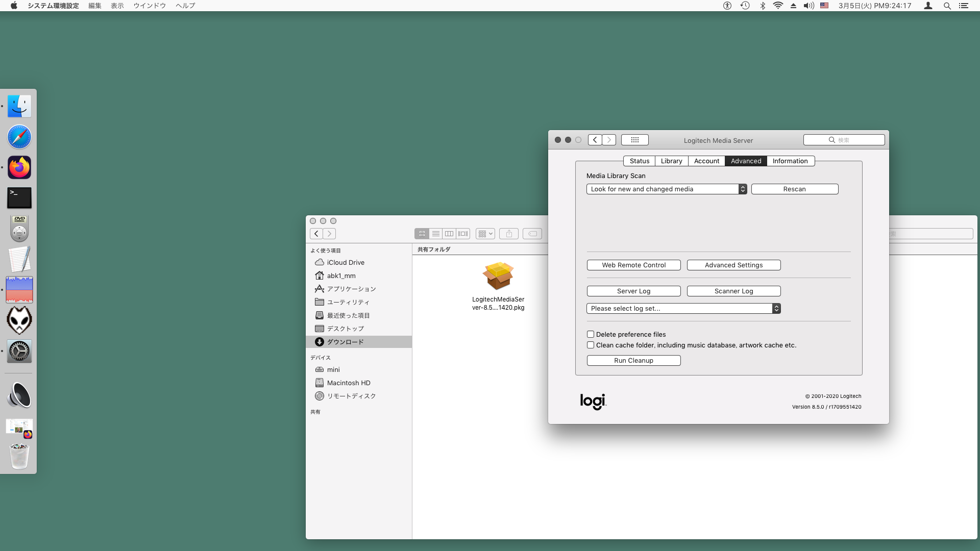Go forward in Finder window
The width and height of the screenshot is (980, 551).
click(x=329, y=234)
